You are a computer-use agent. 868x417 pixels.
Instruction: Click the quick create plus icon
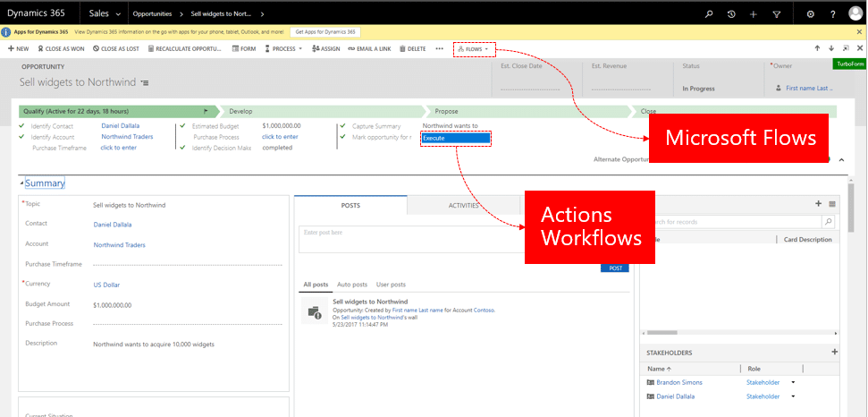click(754, 14)
